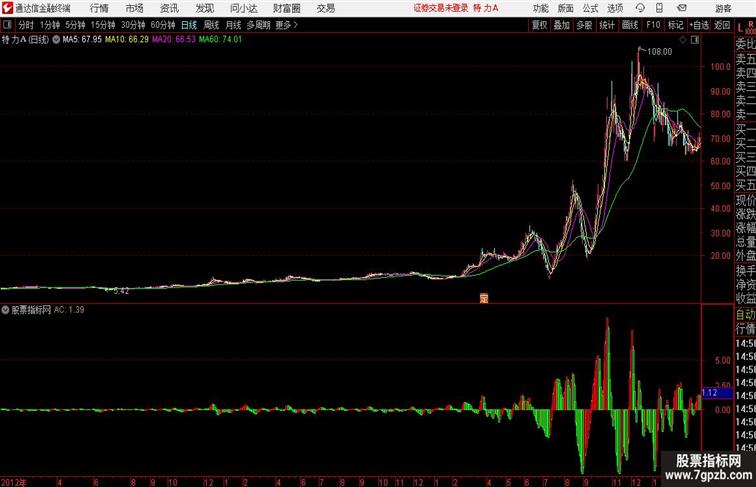Click the 5.42 low price label

[x=121, y=291]
